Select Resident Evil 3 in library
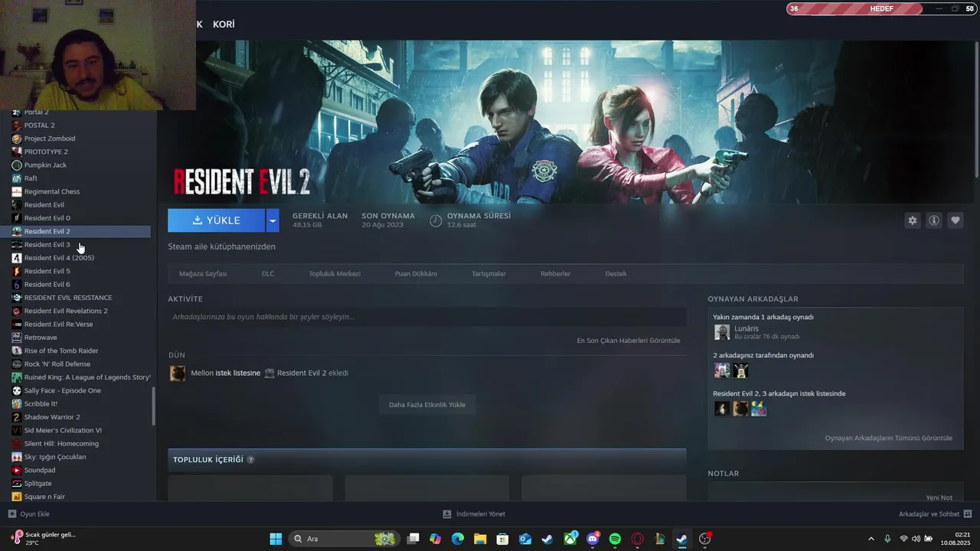This screenshot has width=980, height=551. pos(47,245)
